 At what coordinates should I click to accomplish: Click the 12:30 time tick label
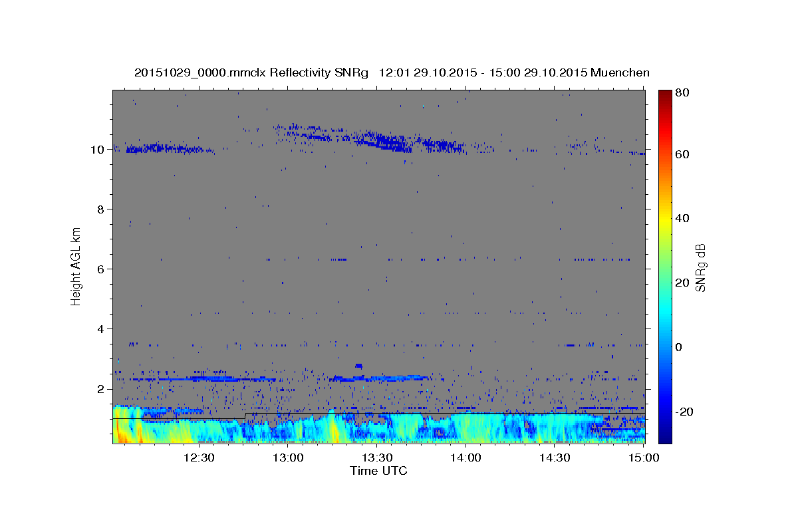[x=198, y=458]
